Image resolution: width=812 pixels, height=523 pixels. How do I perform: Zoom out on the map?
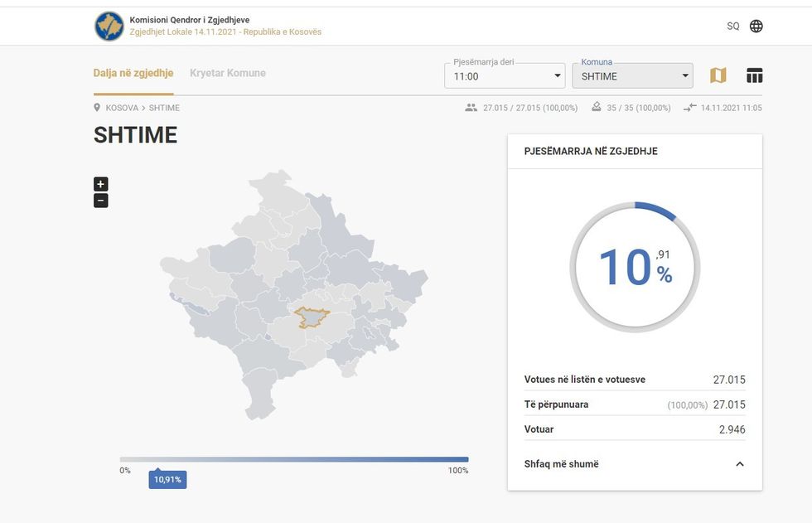coord(101,201)
